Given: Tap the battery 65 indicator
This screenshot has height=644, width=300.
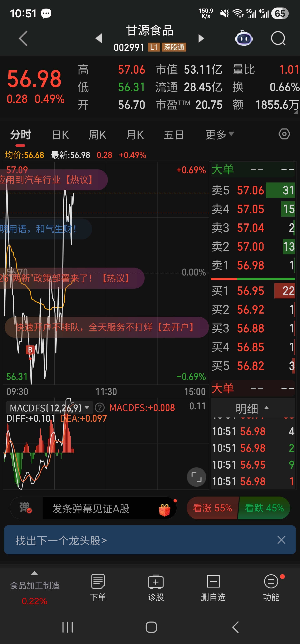Looking at the screenshot, I should tap(280, 13).
